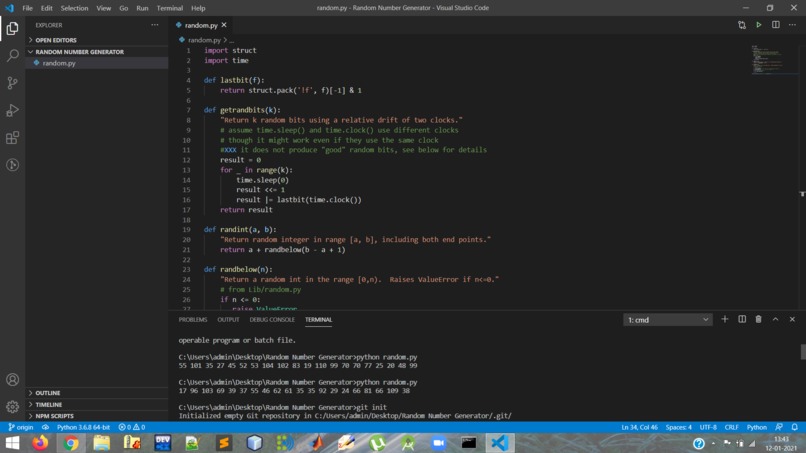Image resolution: width=806 pixels, height=453 pixels.
Task: Click the origin branch status item
Action: pyautogui.click(x=21, y=427)
